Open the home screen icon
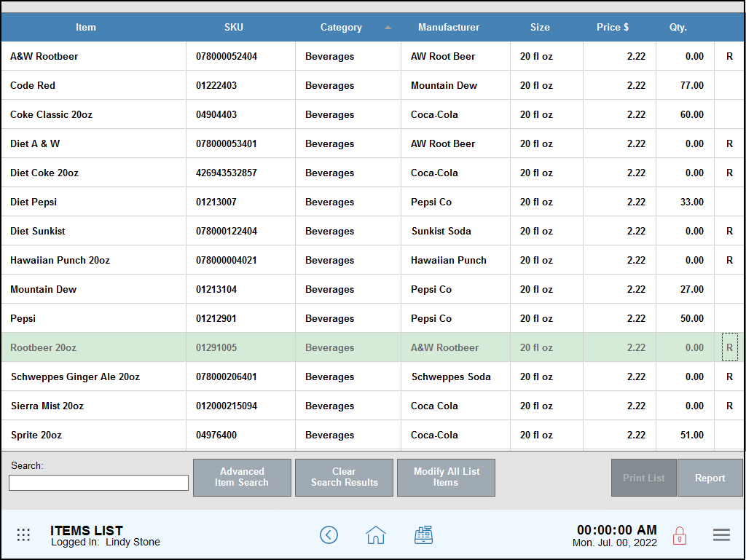The width and height of the screenshot is (746, 560). (x=375, y=535)
